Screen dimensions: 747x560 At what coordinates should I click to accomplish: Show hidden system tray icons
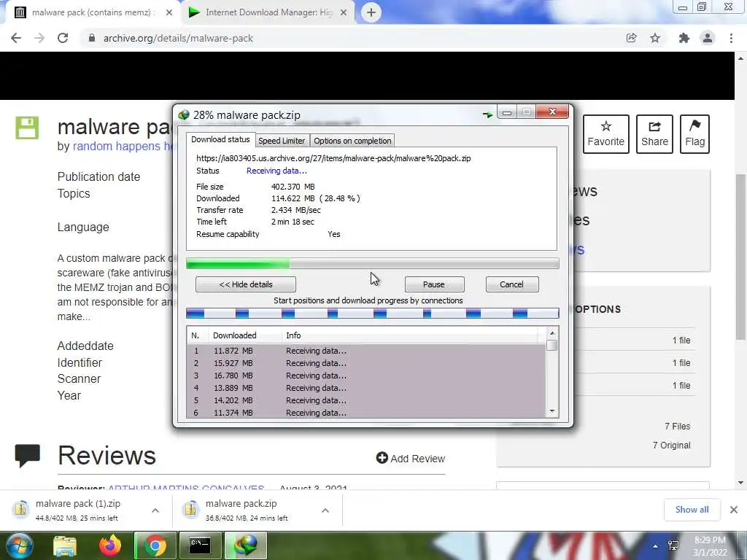click(x=656, y=546)
